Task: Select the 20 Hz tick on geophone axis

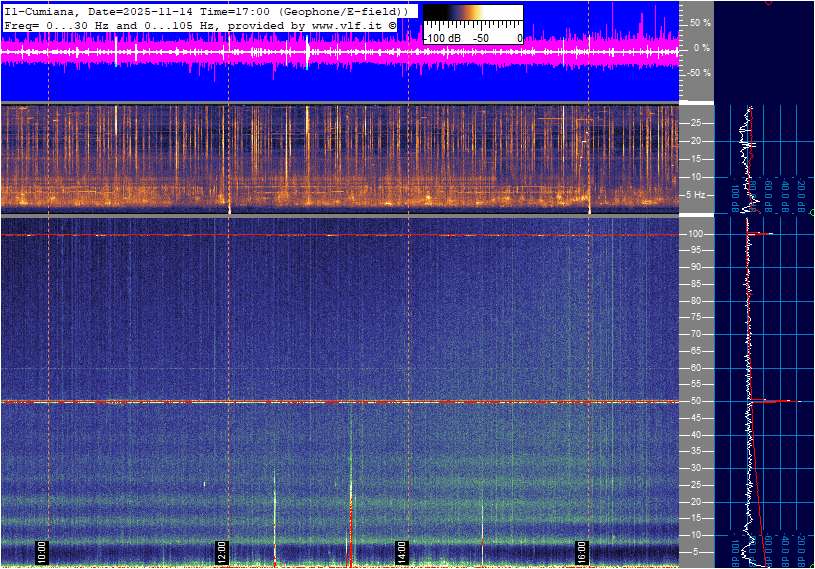Action: [696, 141]
